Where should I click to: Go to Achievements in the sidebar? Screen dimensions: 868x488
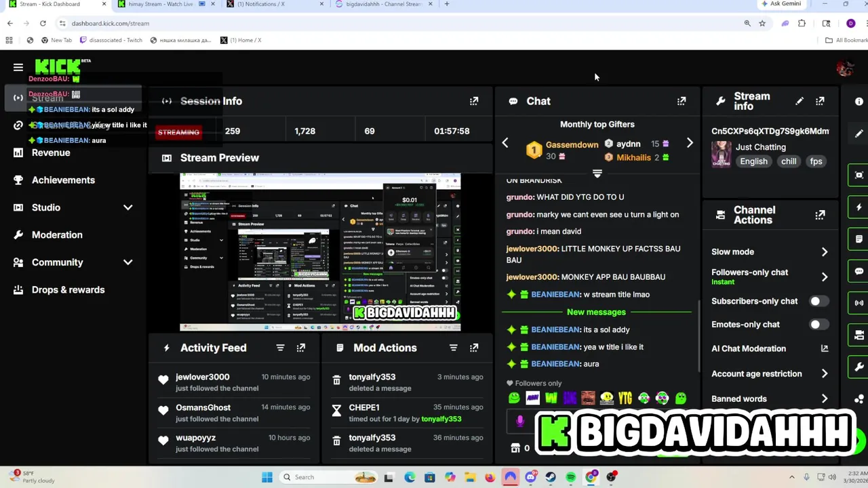(x=63, y=180)
